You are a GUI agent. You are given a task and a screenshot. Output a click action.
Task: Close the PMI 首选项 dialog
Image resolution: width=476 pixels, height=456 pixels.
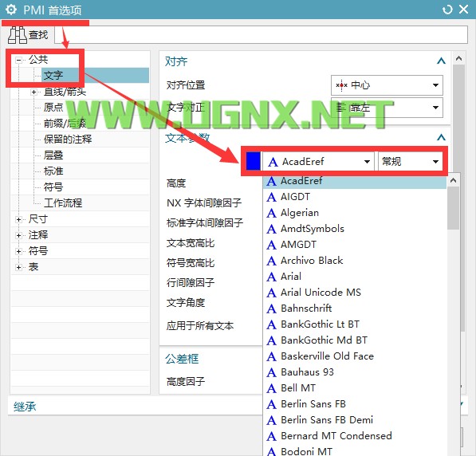coord(463,10)
